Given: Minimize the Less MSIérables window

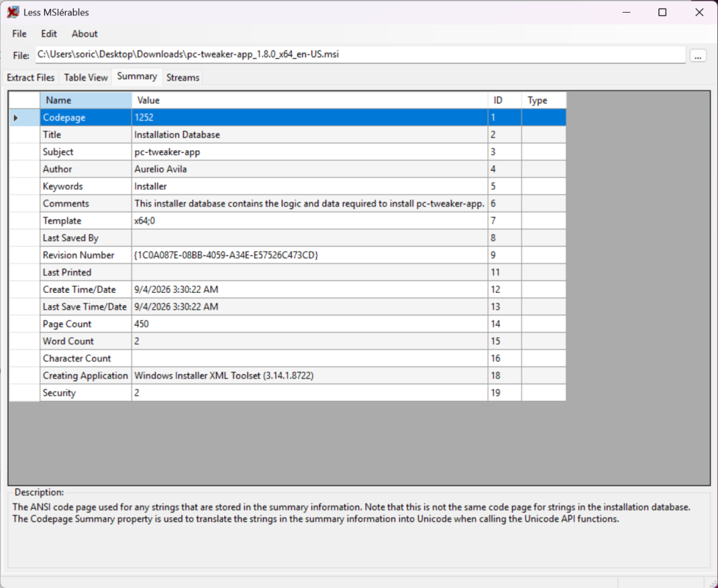Looking at the screenshot, I should [x=626, y=13].
